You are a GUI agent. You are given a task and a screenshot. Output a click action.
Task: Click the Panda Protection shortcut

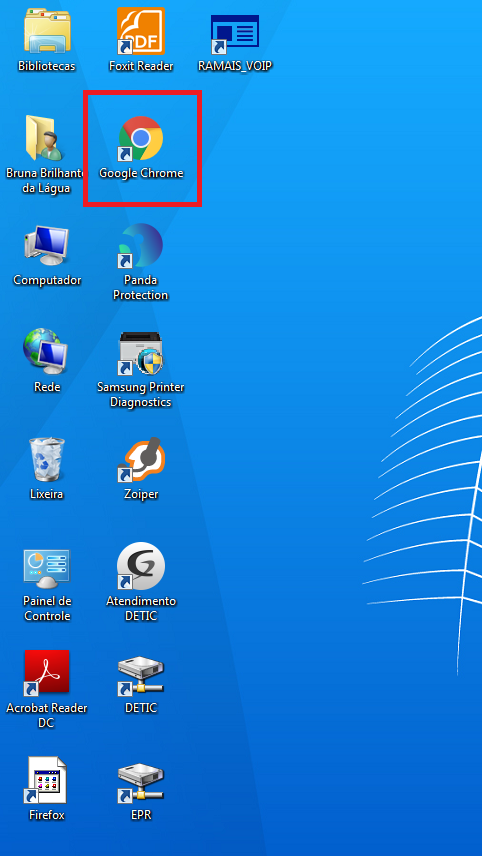(141, 246)
